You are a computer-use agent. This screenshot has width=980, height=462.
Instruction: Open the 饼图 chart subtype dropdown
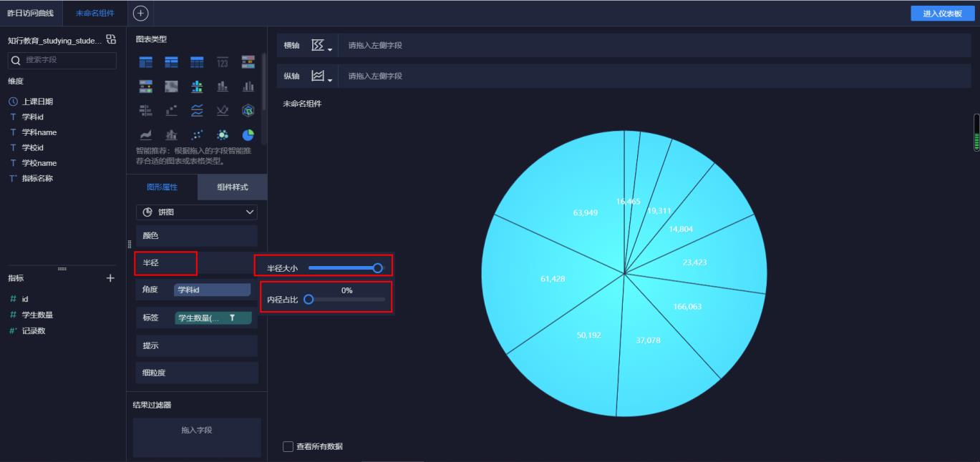pyautogui.click(x=197, y=212)
